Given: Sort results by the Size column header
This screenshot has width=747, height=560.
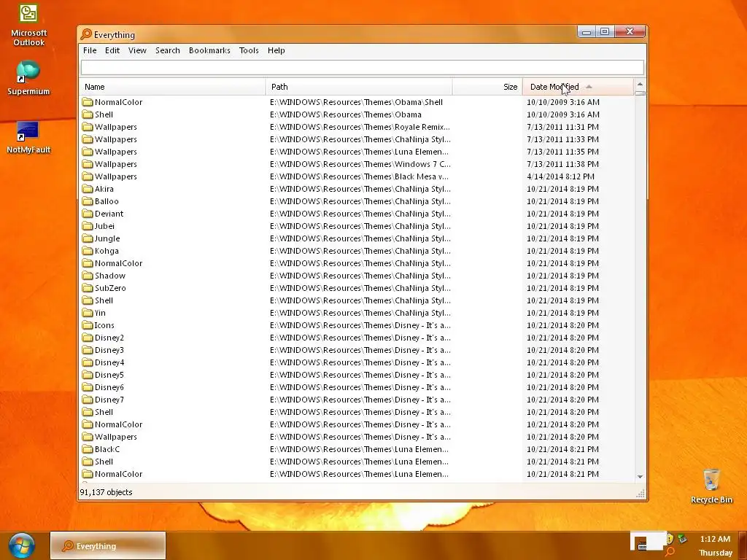Looking at the screenshot, I should pos(487,87).
